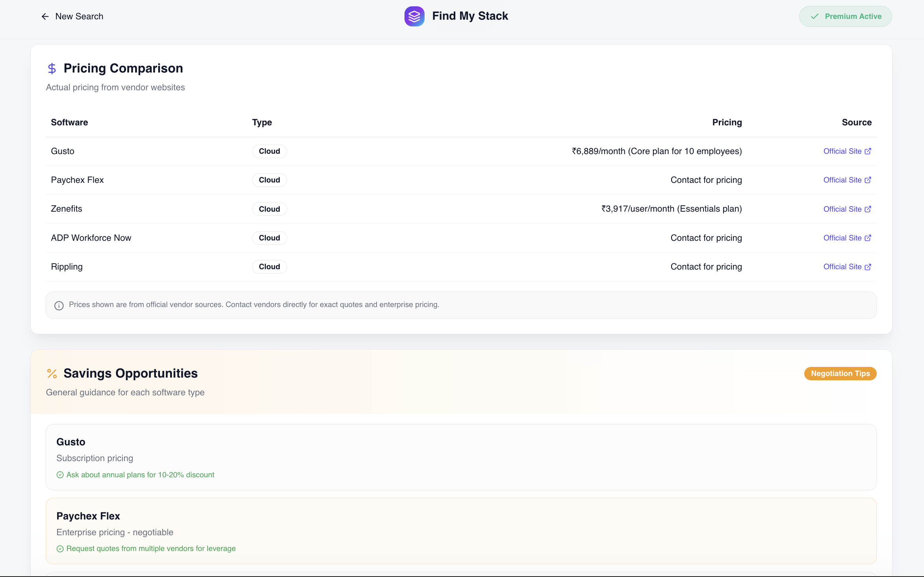Click the info icon in the pricing disclaimer
The width and height of the screenshot is (924, 577).
click(59, 305)
